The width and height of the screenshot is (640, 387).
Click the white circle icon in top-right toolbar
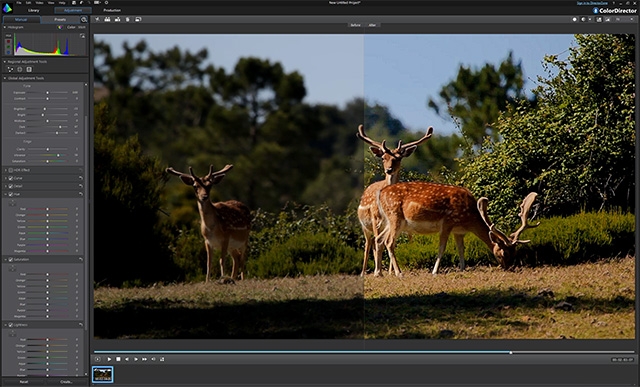pos(575,19)
